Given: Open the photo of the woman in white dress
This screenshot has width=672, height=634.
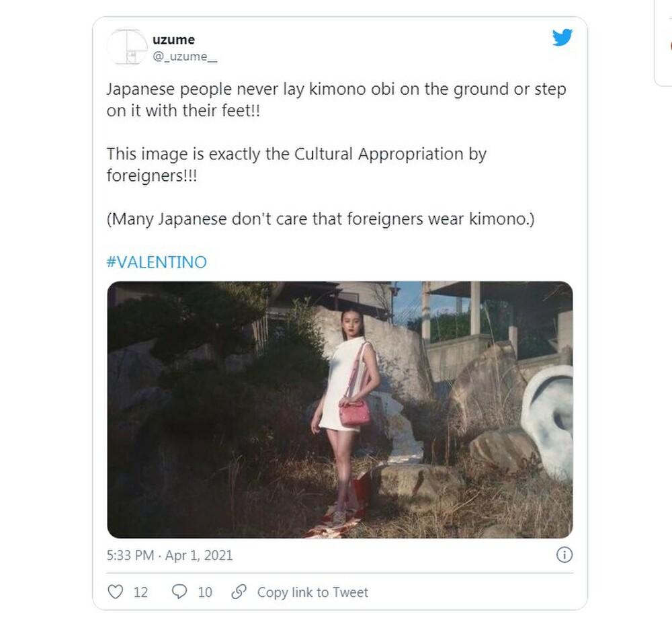Looking at the screenshot, I should click(339, 409).
